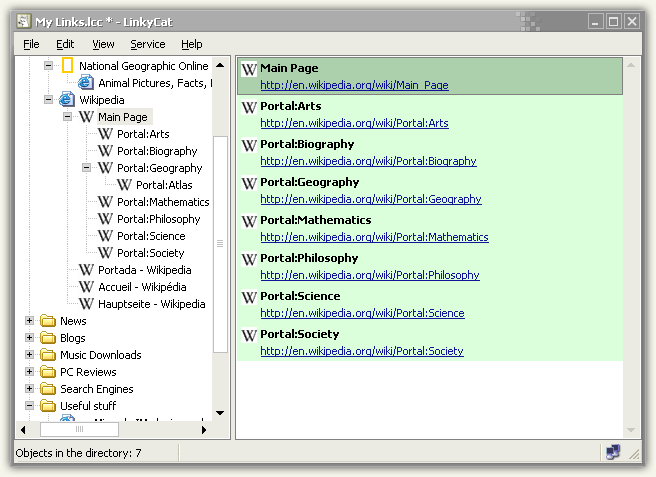Select the Portal:Philosophy title in right list

[309, 258]
